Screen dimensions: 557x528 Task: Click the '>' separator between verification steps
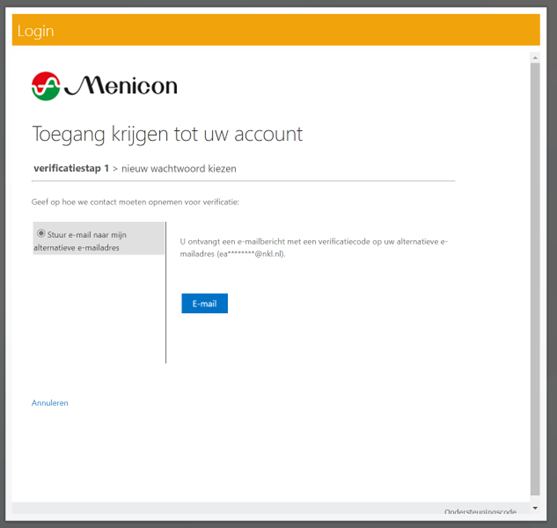tap(115, 169)
